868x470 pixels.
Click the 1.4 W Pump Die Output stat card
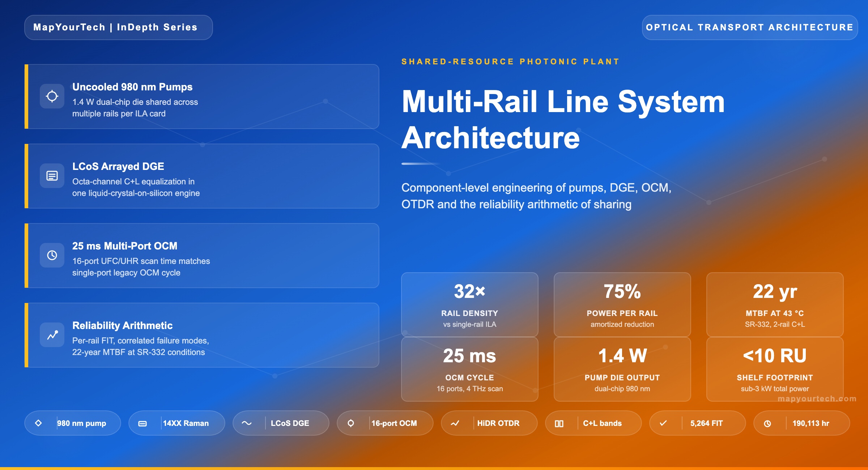pos(622,369)
